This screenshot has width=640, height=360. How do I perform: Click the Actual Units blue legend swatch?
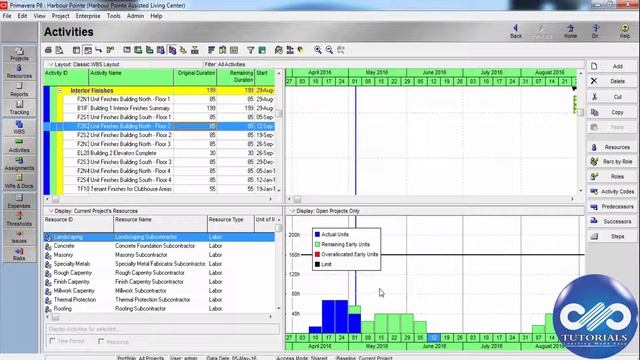click(317, 234)
